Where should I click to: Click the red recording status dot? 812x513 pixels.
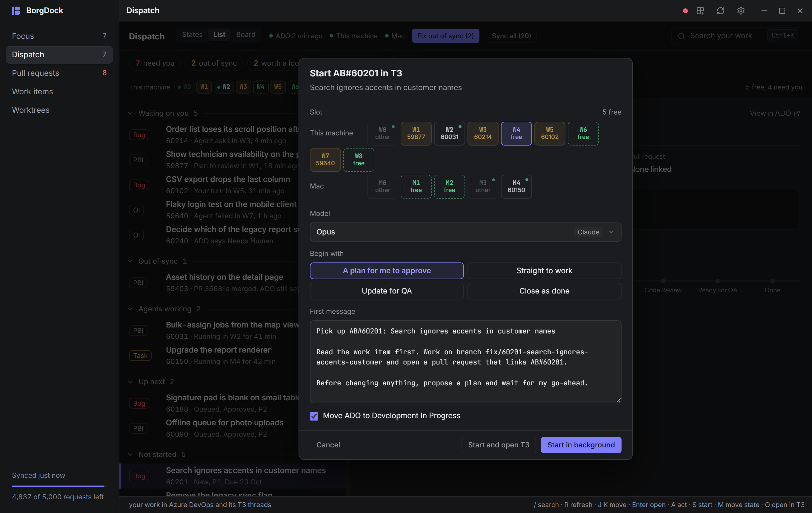(x=685, y=11)
